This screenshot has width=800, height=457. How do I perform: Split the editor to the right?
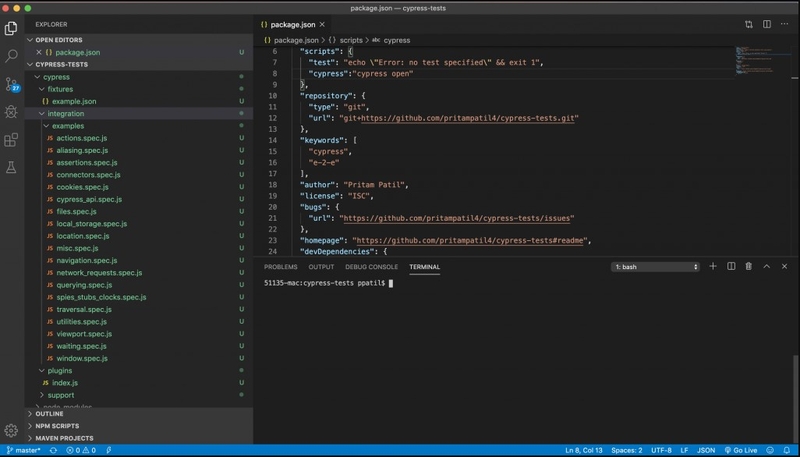pyautogui.click(x=767, y=24)
